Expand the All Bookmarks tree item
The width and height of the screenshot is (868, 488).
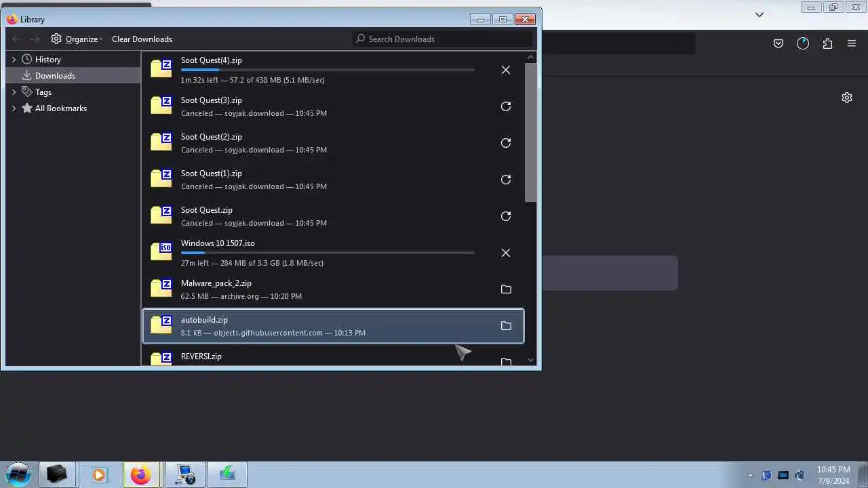(14, 108)
